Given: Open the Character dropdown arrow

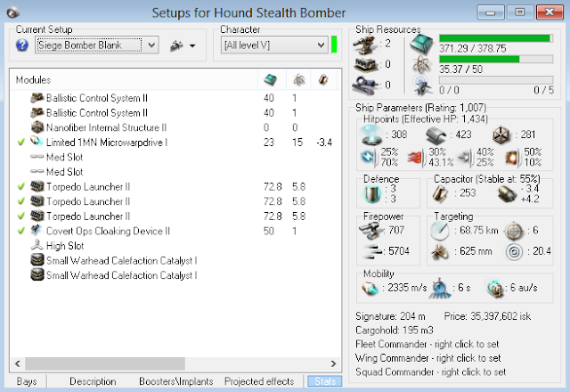Looking at the screenshot, I should (x=321, y=45).
